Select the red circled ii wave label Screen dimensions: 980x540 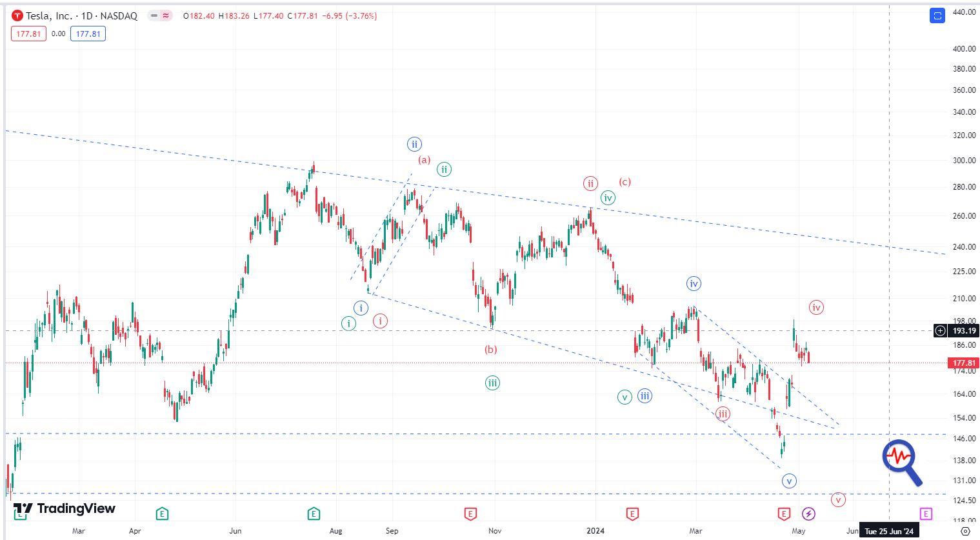tap(590, 183)
